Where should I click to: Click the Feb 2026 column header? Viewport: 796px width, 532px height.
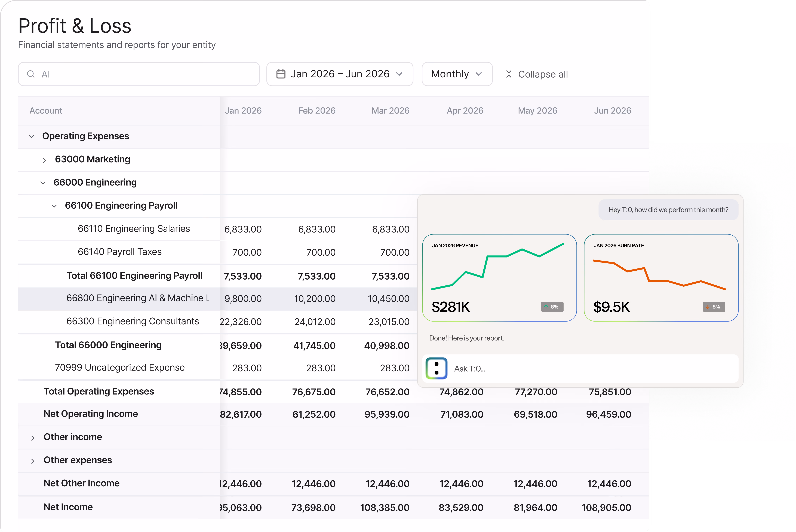(317, 111)
